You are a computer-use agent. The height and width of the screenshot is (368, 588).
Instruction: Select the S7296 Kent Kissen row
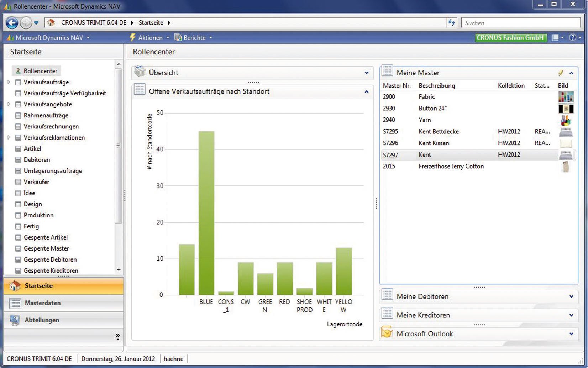click(478, 143)
